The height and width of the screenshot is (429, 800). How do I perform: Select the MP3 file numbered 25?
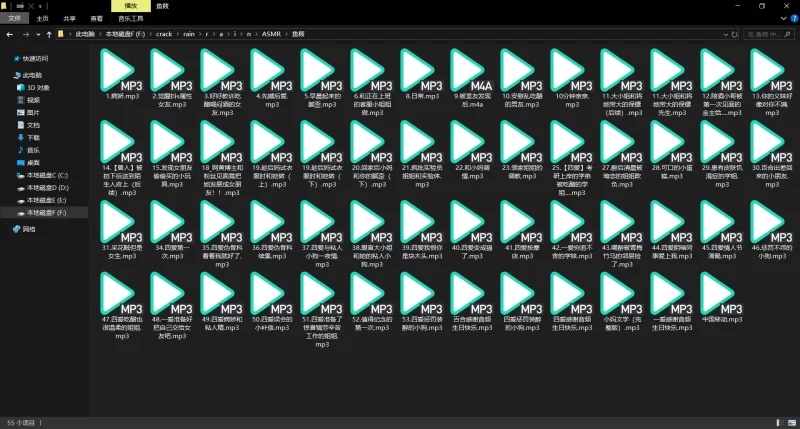coord(572,158)
